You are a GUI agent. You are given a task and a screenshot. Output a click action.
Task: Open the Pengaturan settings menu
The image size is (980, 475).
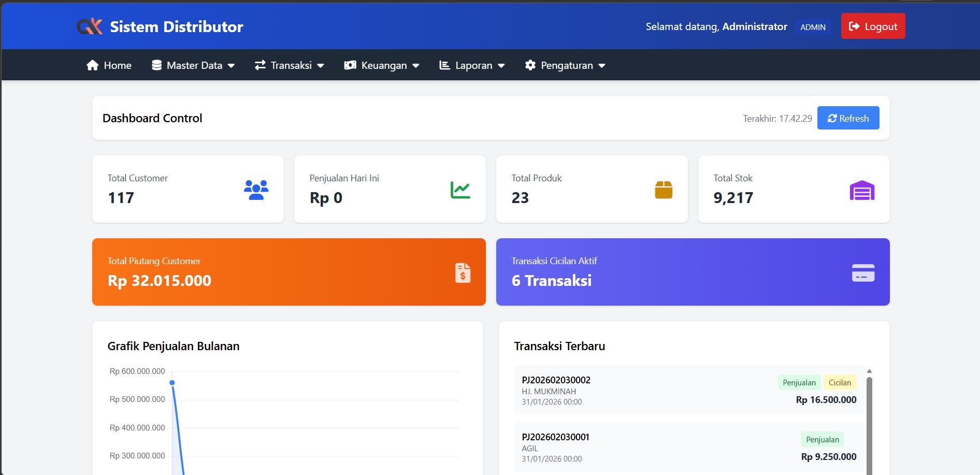[565, 65]
